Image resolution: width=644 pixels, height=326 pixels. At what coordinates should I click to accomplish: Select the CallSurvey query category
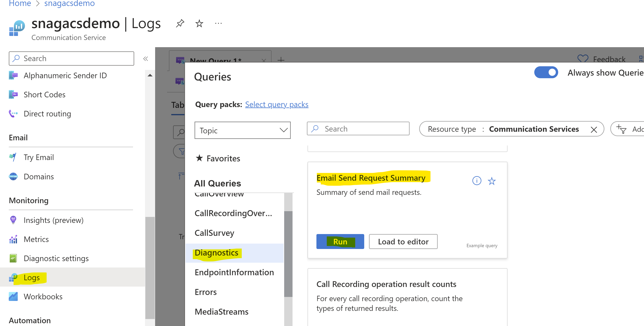pos(214,233)
